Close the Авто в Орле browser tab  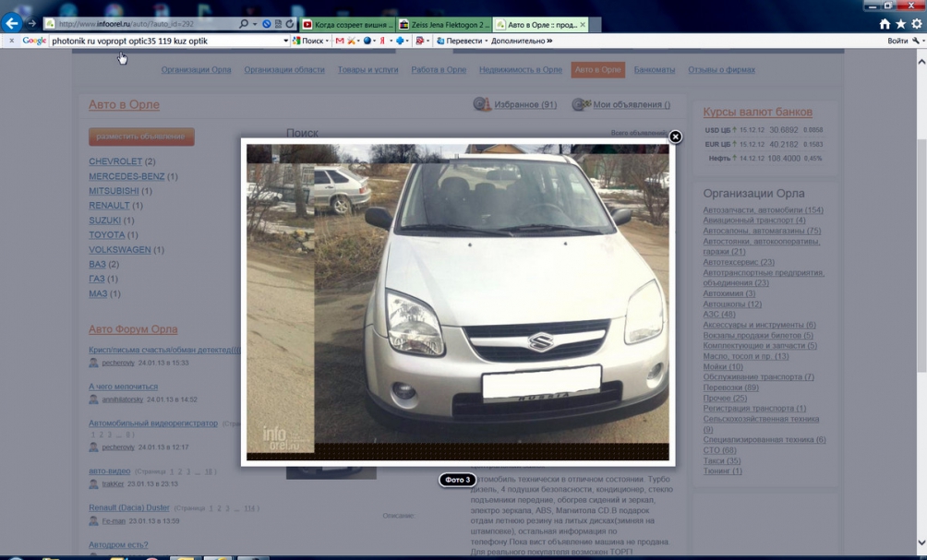click(583, 24)
